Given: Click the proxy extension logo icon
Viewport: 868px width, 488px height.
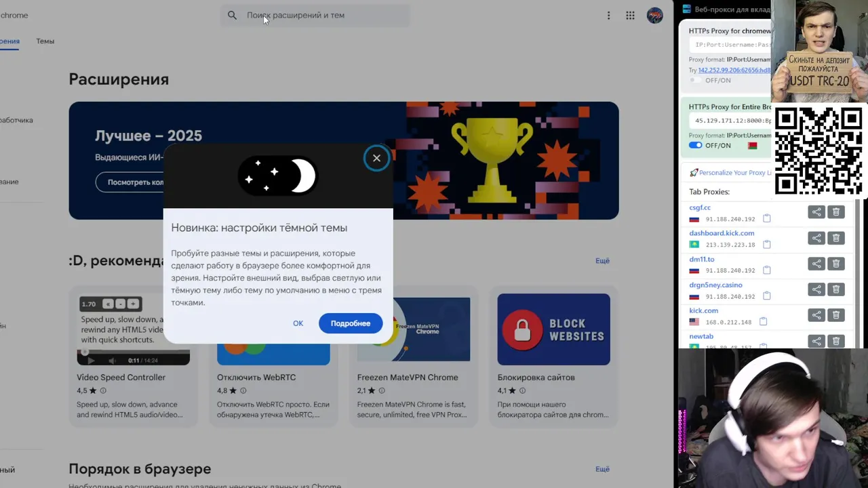Looking at the screenshot, I should [x=687, y=9].
